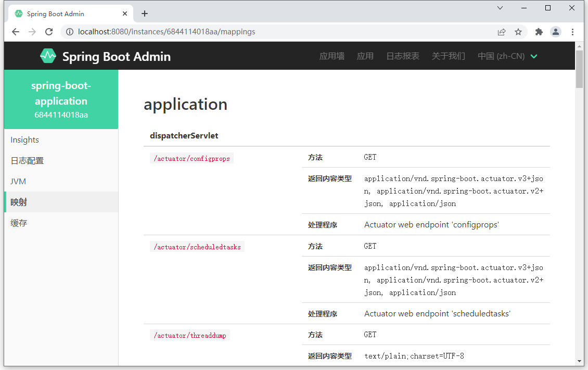
Task: Close the Spring Boot Admin browser tab
Action: tap(125, 14)
